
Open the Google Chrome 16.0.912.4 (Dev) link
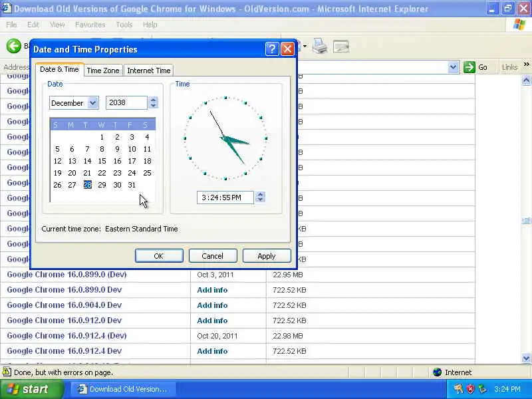point(66,336)
